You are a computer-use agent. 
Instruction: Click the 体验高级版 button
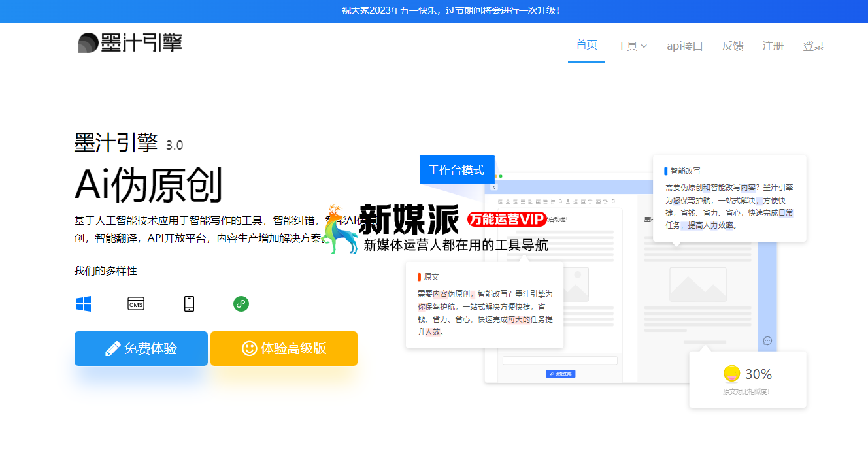pos(284,348)
